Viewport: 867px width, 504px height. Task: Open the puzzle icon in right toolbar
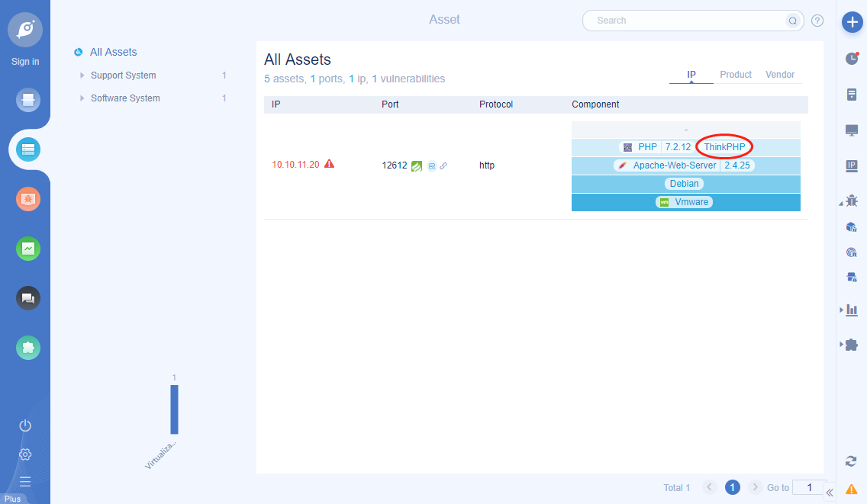pyautogui.click(x=852, y=345)
